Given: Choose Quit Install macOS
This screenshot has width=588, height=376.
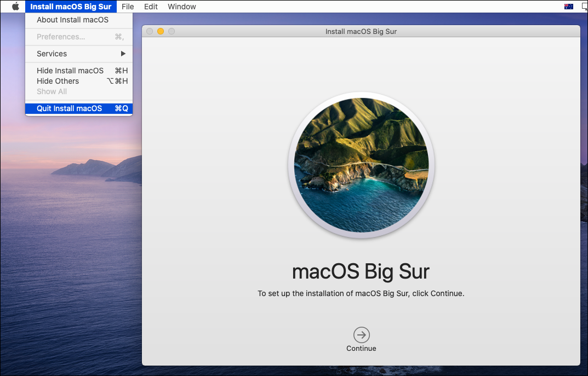Looking at the screenshot, I should coord(70,108).
